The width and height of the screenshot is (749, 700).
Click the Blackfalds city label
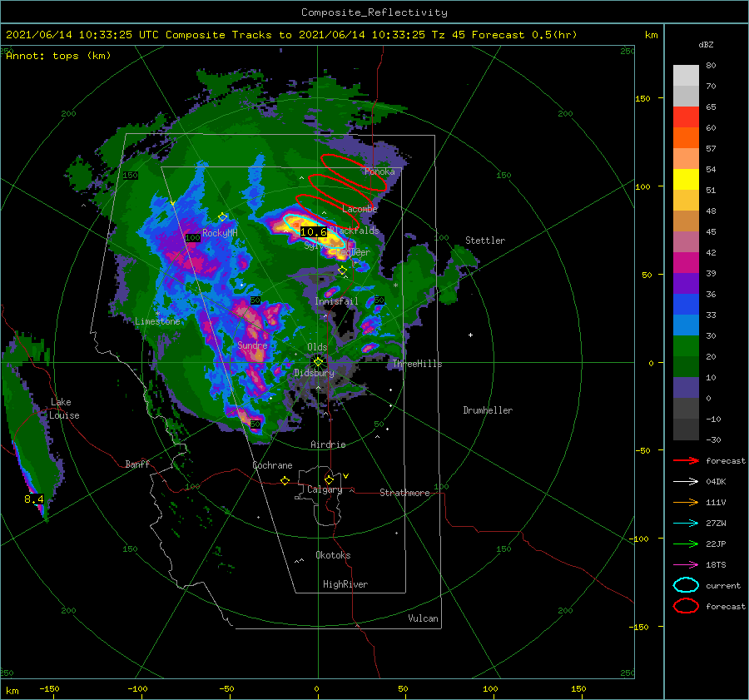click(354, 231)
